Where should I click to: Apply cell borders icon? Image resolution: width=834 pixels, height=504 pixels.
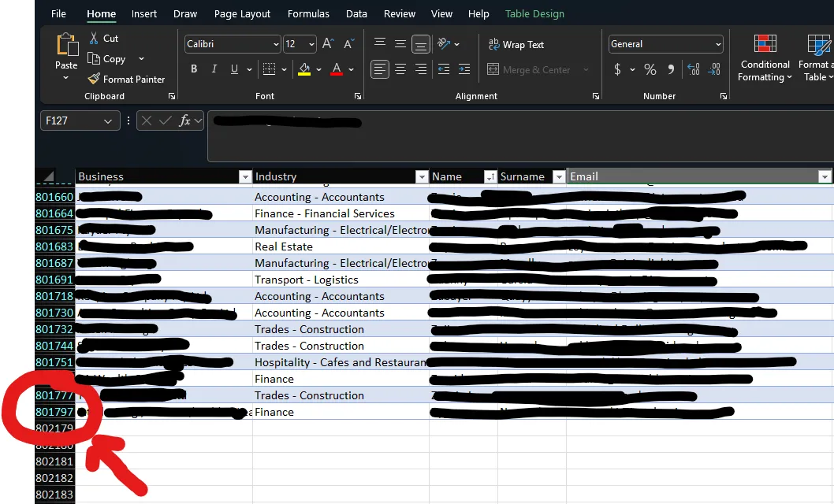point(269,69)
